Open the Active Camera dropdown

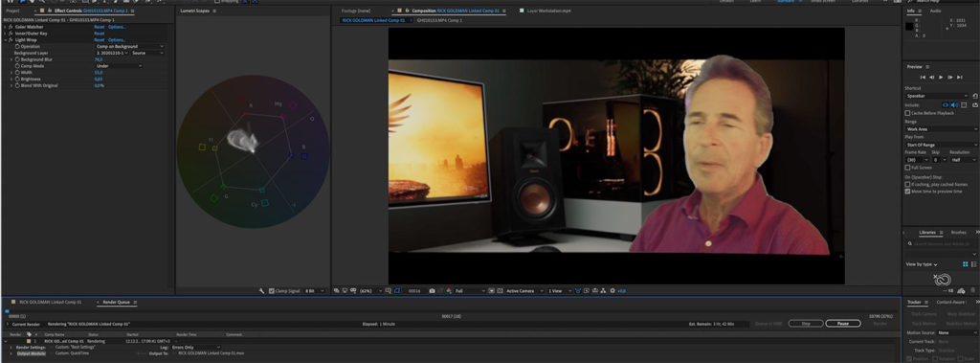pyautogui.click(x=525, y=291)
